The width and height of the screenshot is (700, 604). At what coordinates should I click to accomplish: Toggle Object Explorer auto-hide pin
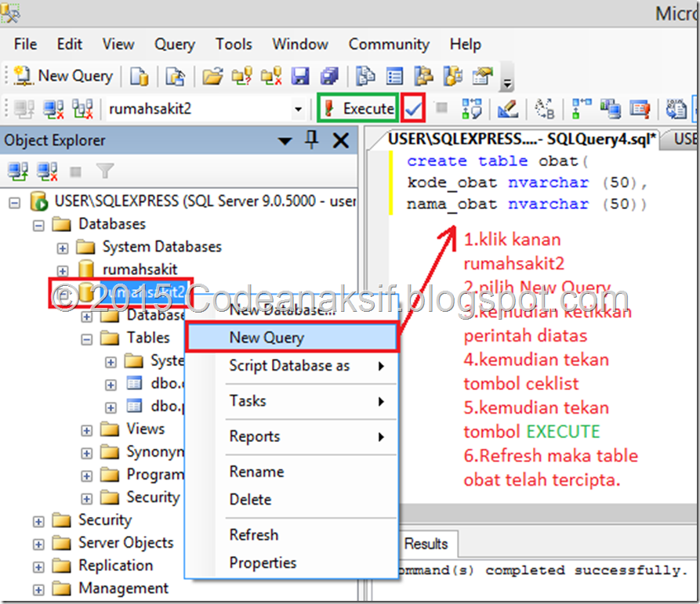tap(312, 139)
